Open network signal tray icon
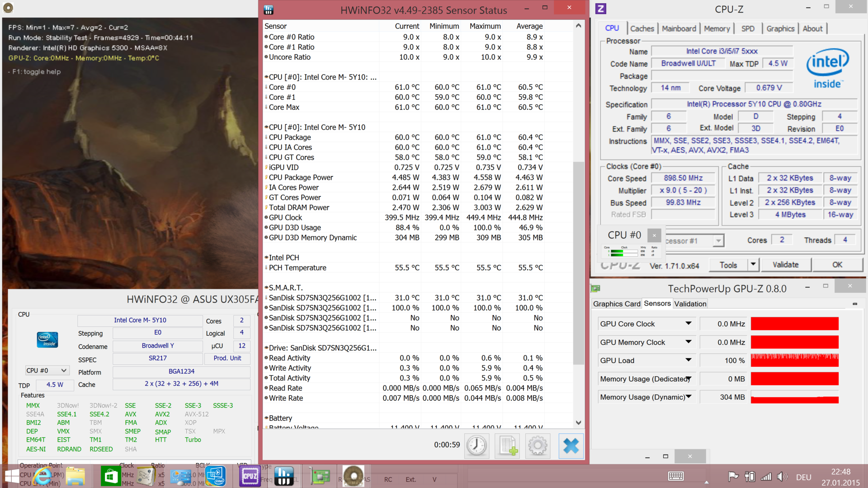Viewport: 868px width, 488px height. point(766,476)
